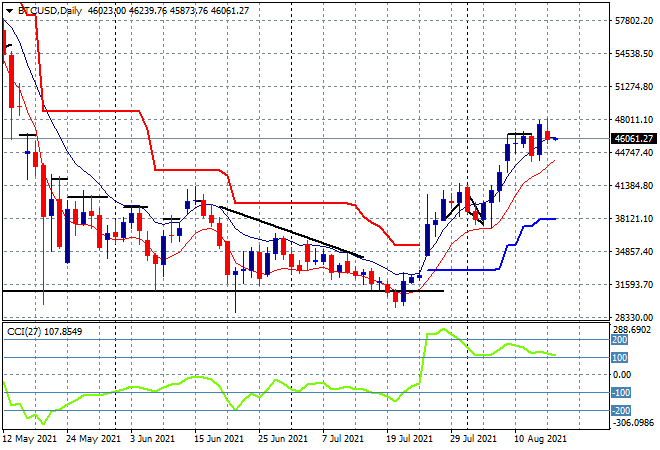The height and width of the screenshot is (450, 660).
Task: Click the 51274.00 price axis label
Action: click(x=634, y=86)
